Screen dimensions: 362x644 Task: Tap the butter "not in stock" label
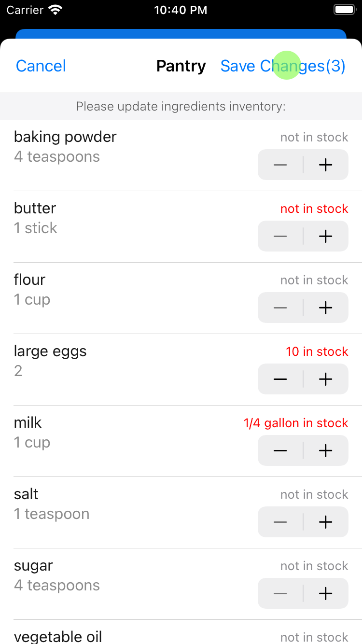click(x=314, y=209)
